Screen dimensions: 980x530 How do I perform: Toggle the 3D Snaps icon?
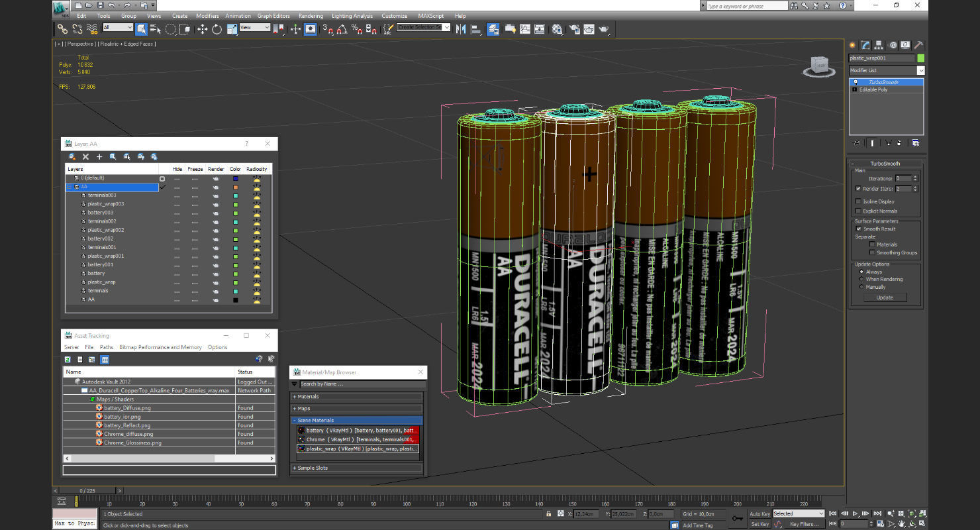click(328, 29)
